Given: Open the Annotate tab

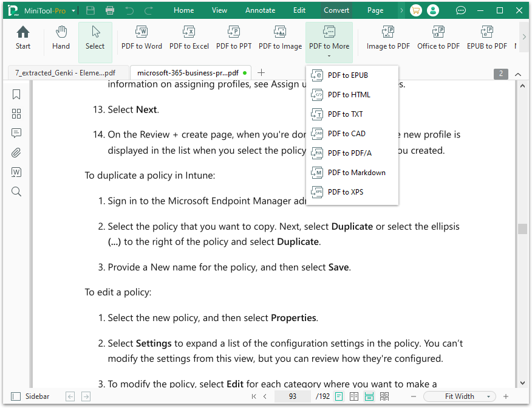Looking at the screenshot, I should pyautogui.click(x=261, y=10).
